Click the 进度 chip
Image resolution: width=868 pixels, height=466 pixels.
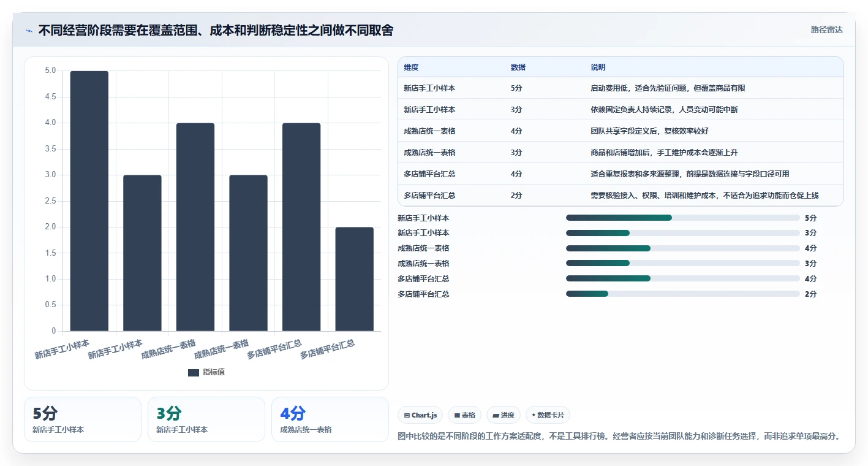[x=504, y=415]
